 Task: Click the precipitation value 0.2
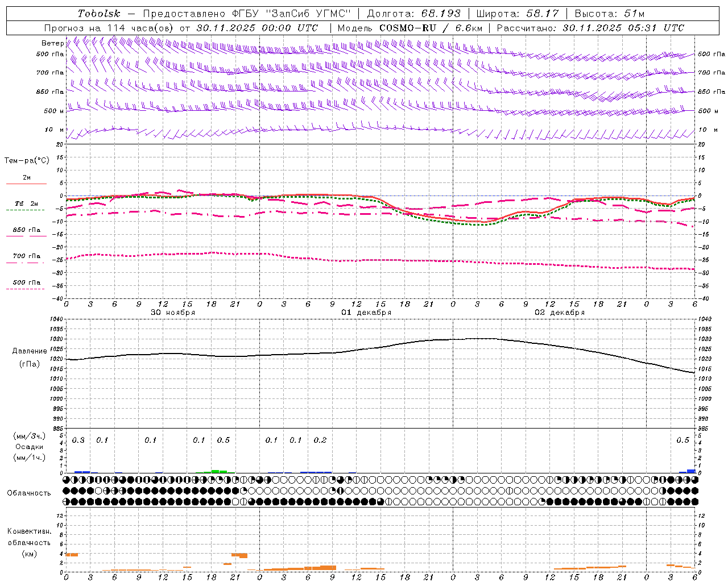click(320, 440)
